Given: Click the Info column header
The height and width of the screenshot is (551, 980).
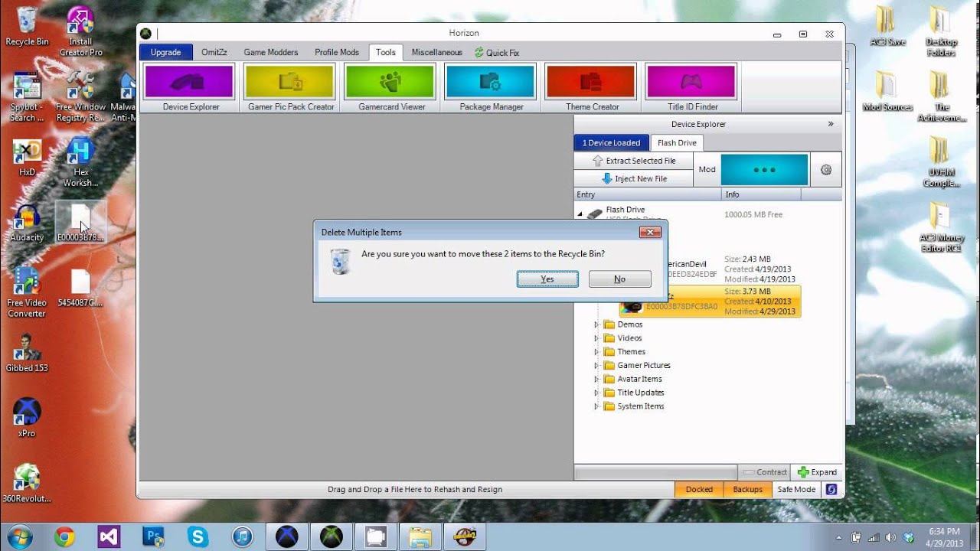Looking at the screenshot, I should [x=762, y=195].
